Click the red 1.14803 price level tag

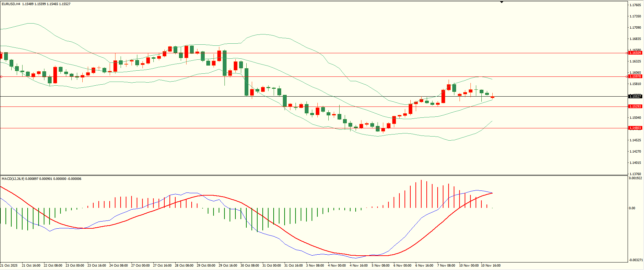(635, 128)
